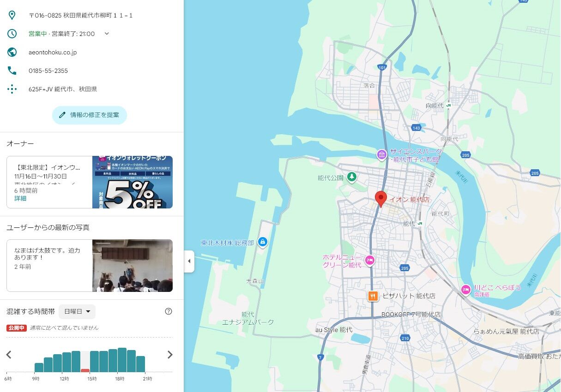561x392 pixels.
Task: Show next day in busy times chart
Action: (x=170, y=355)
